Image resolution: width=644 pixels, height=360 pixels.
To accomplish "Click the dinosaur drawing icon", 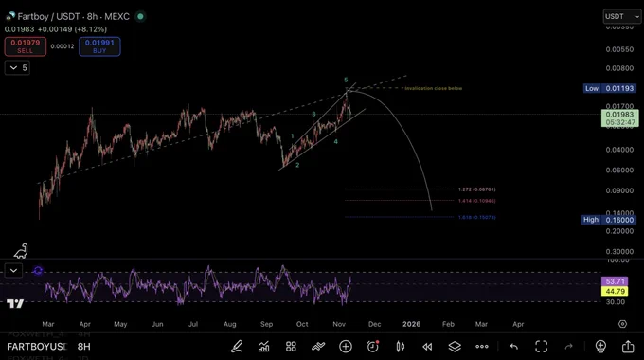I will (x=21, y=251).
